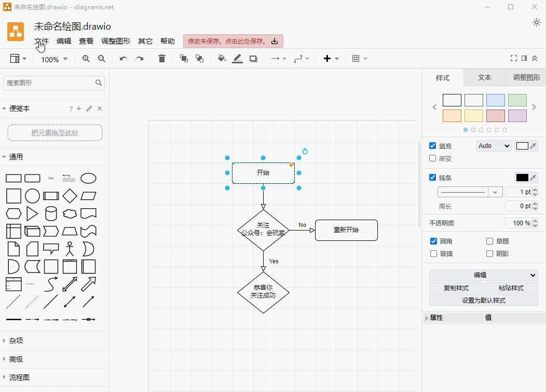Open the table insert dropdown

click(x=360, y=59)
